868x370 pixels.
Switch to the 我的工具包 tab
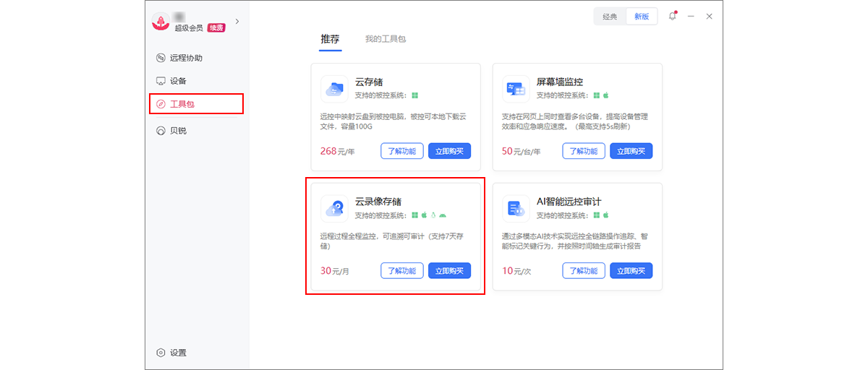(x=386, y=39)
